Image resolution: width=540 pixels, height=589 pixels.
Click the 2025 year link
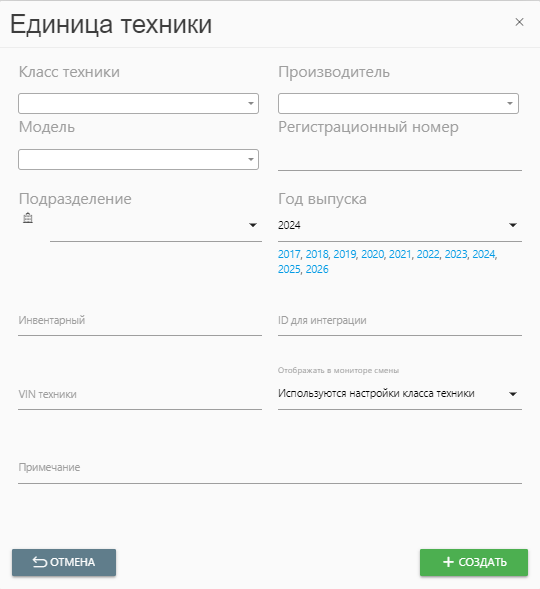(289, 269)
